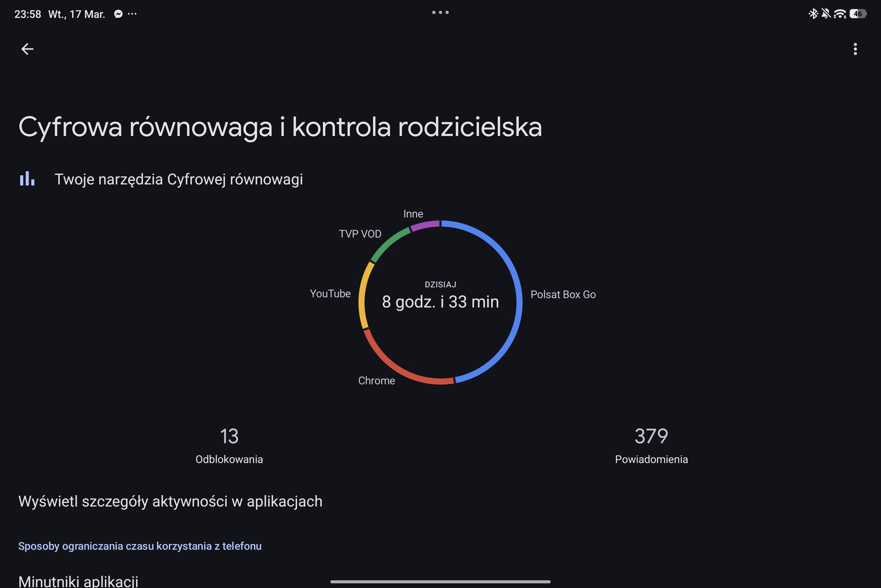Tap the YouTube label beside chart
The height and width of the screenshot is (588, 881).
(x=330, y=294)
